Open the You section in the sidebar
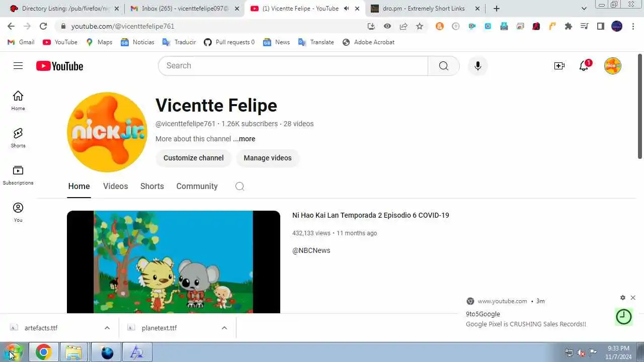 click(x=18, y=212)
